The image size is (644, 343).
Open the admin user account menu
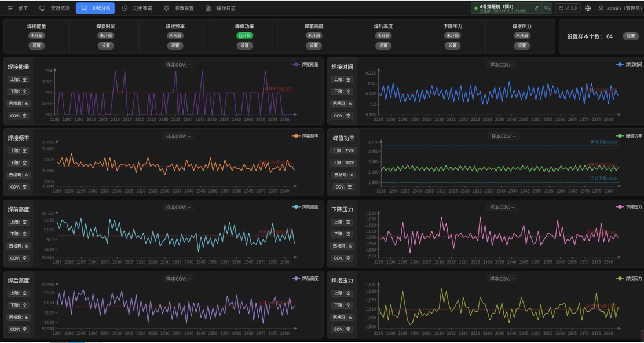click(x=620, y=8)
